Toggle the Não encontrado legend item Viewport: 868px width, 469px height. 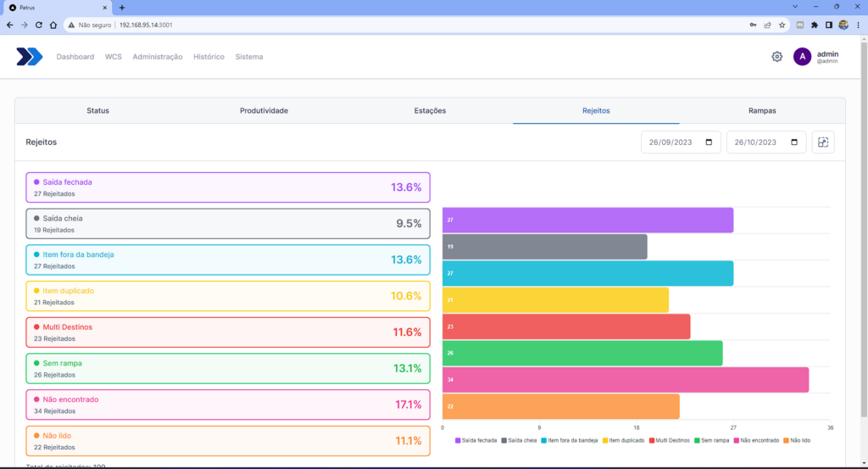(x=756, y=441)
